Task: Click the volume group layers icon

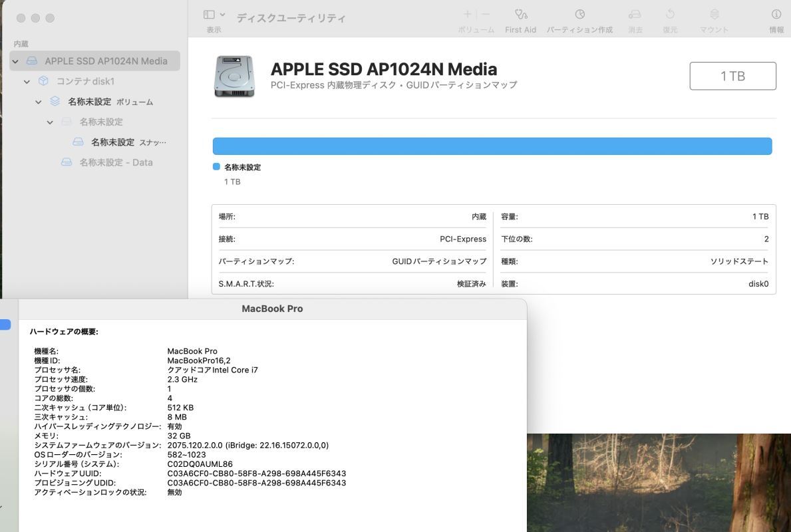Action: [55, 101]
